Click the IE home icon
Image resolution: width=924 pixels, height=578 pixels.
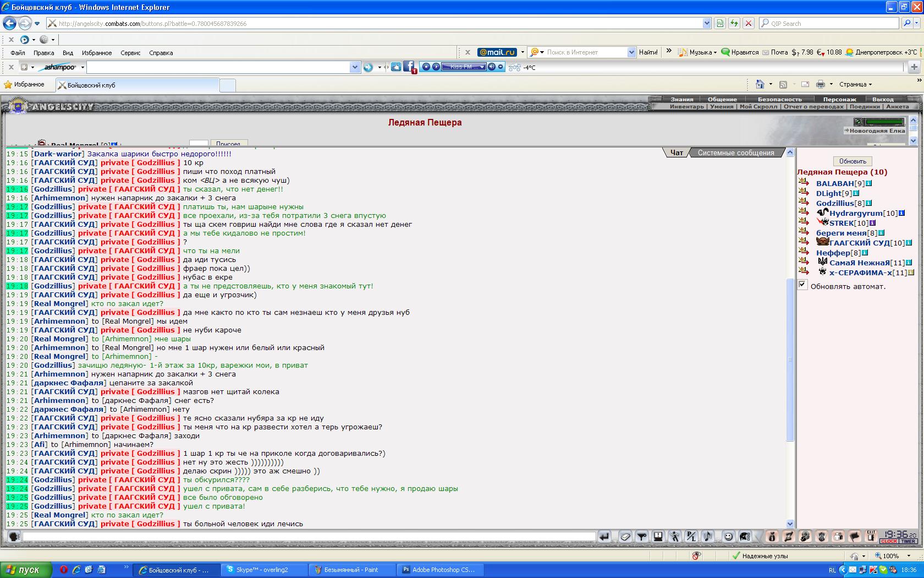(760, 84)
